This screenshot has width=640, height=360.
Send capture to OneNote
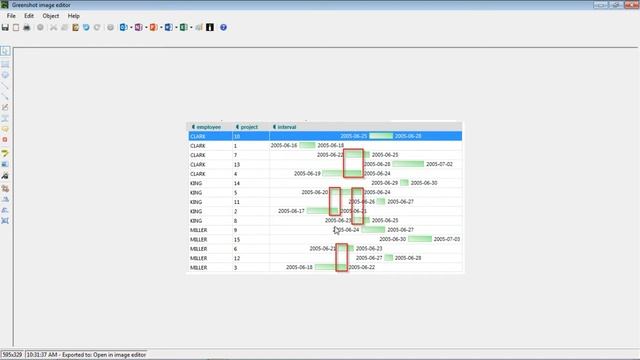click(x=138, y=27)
